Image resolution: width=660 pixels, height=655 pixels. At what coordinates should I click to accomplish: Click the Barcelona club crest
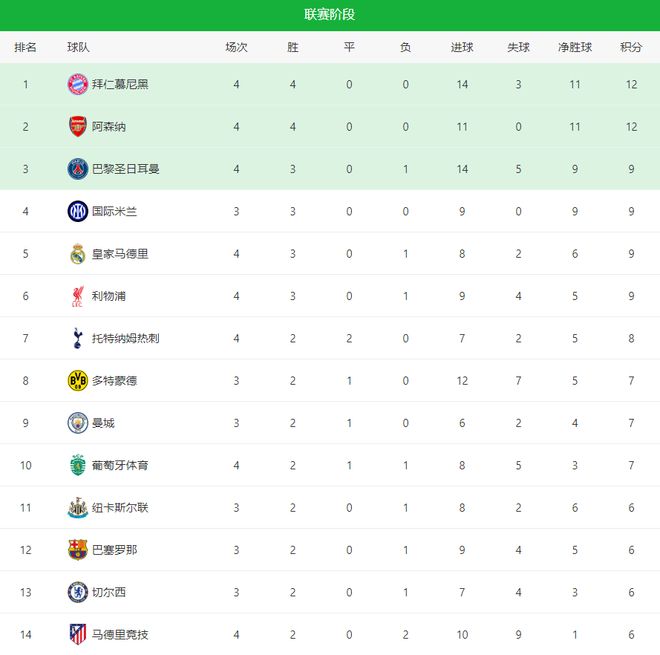(77, 549)
